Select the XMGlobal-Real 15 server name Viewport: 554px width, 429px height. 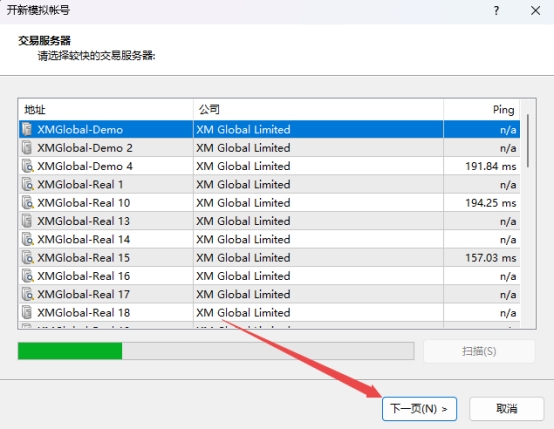pos(84,258)
